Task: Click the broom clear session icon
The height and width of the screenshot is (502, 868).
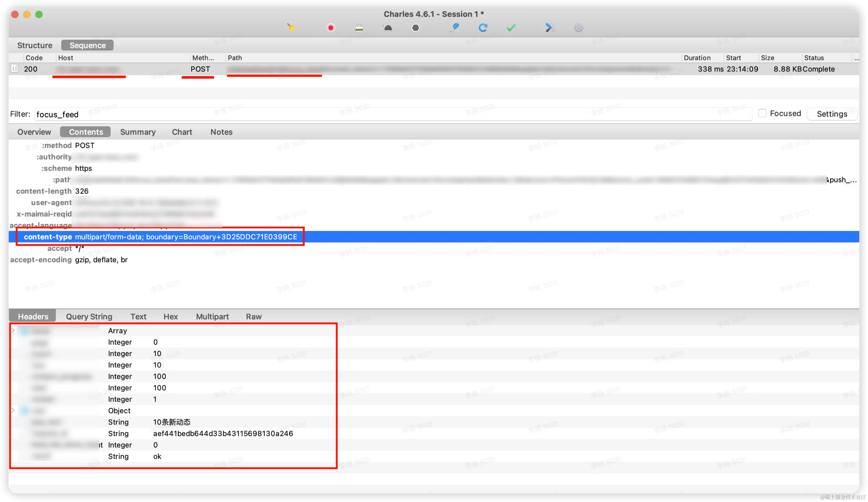Action: coord(291,28)
